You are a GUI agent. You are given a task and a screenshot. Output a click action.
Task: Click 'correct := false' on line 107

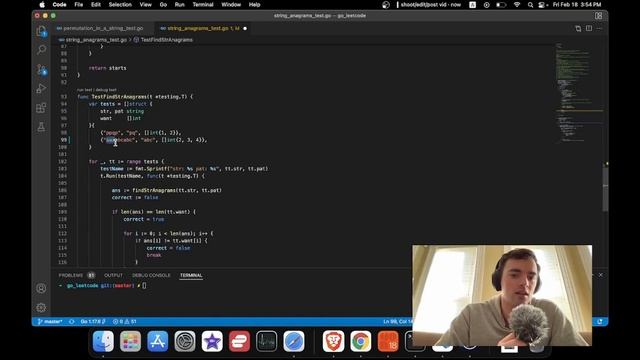coord(135,198)
